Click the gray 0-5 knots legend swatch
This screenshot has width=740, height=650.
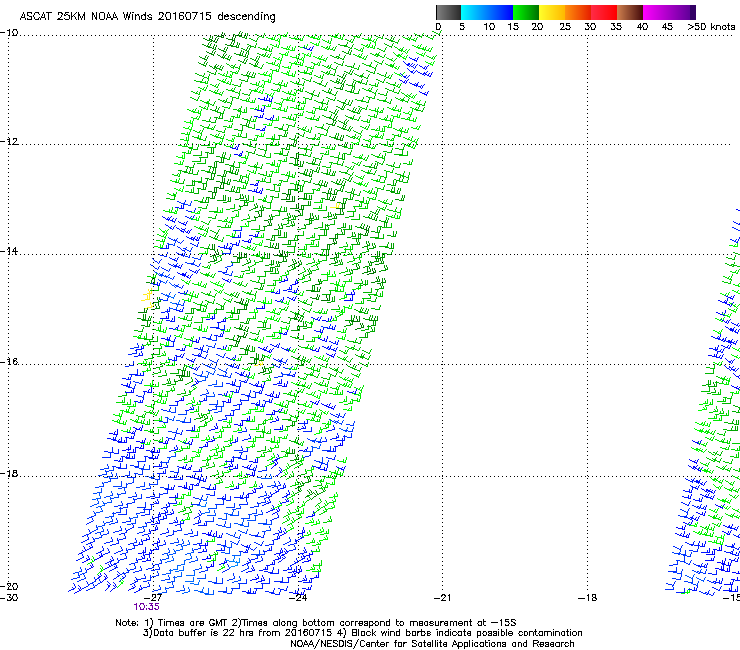pos(448,12)
